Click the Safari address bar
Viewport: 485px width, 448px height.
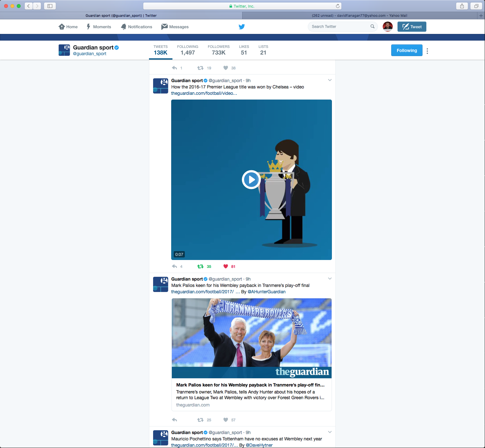pos(242,6)
